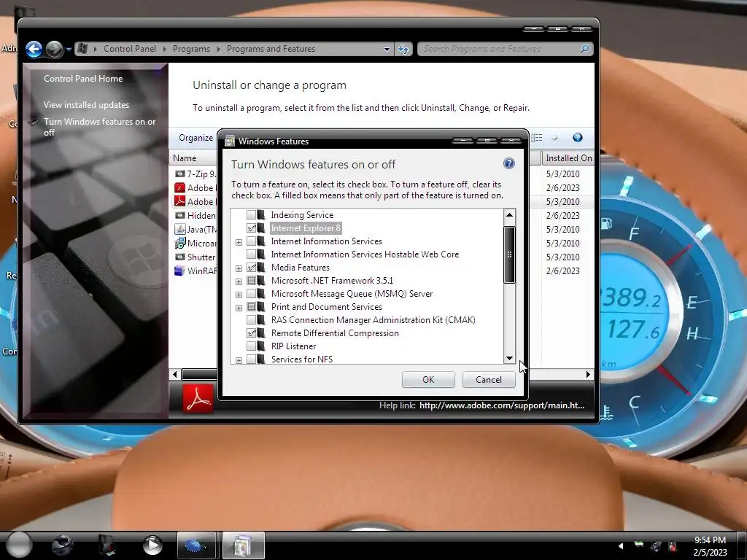Select the 7-Zip program icon in list
747x560 pixels.
179,174
